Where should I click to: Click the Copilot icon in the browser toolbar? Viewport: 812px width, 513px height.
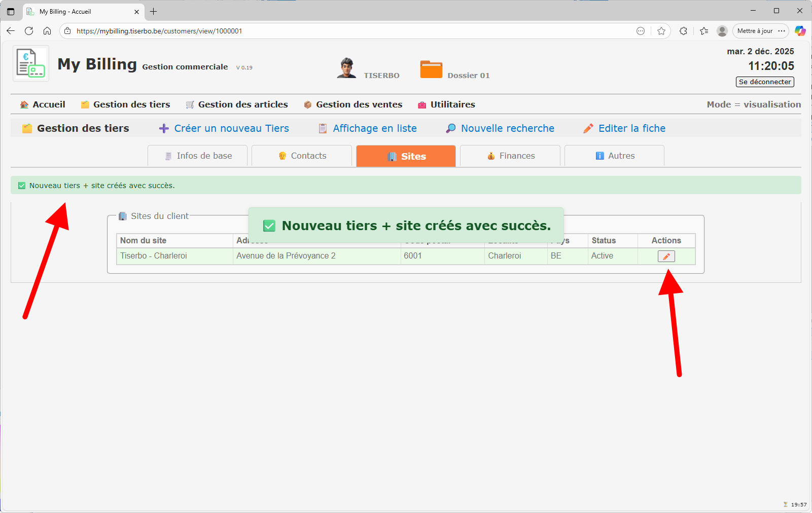(x=800, y=31)
